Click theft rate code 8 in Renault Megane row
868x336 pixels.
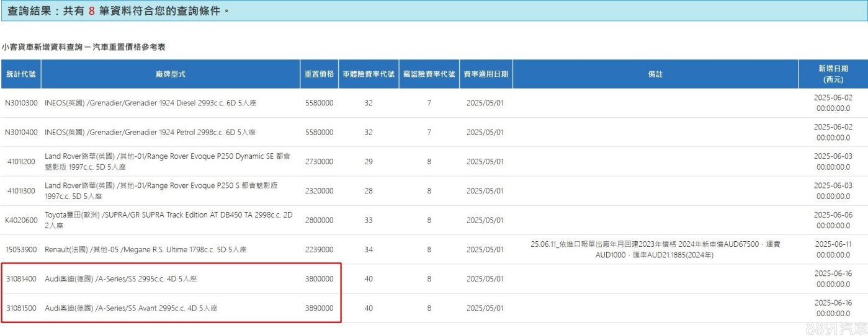pos(429,250)
